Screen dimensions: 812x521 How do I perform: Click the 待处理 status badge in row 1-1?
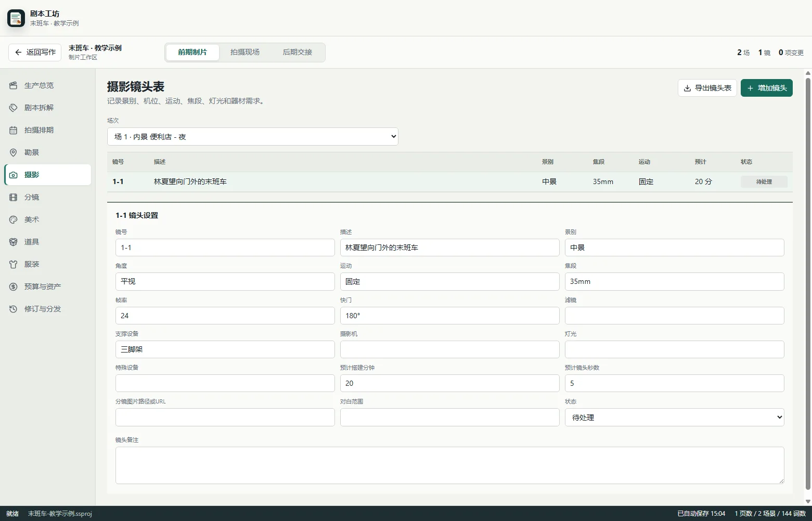pyautogui.click(x=764, y=181)
